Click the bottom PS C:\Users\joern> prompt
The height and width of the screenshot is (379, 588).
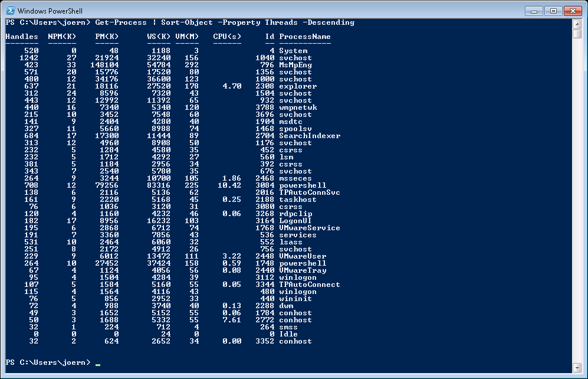[x=48, y=362]
